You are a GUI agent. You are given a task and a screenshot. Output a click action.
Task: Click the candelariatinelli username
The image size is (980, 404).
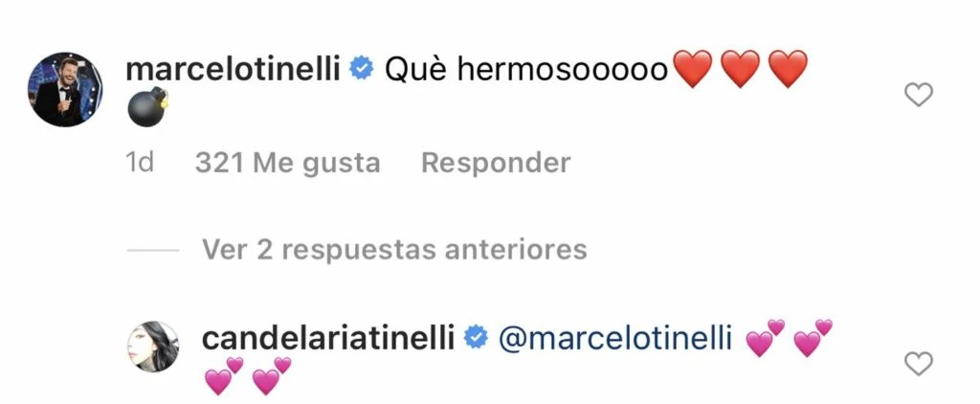(328, 338)
